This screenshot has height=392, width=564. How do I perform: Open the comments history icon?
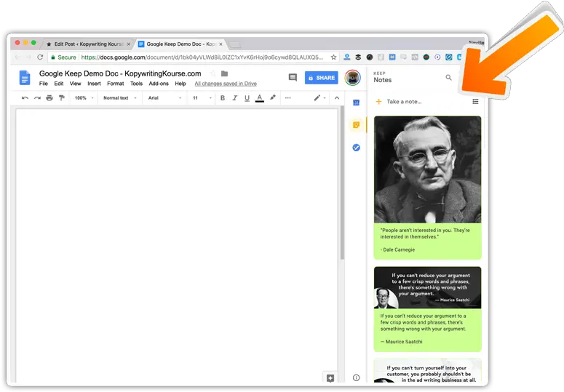pyautogui.click(x=293, y=78)
